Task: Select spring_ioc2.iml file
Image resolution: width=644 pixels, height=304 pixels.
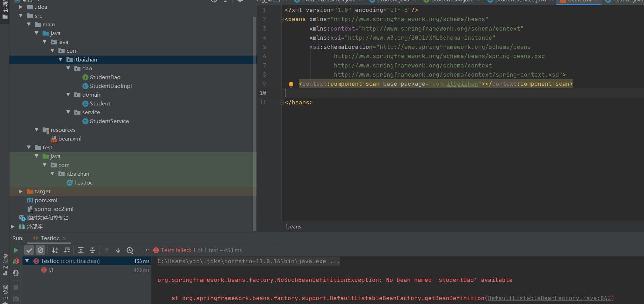Action: [54, 209]
